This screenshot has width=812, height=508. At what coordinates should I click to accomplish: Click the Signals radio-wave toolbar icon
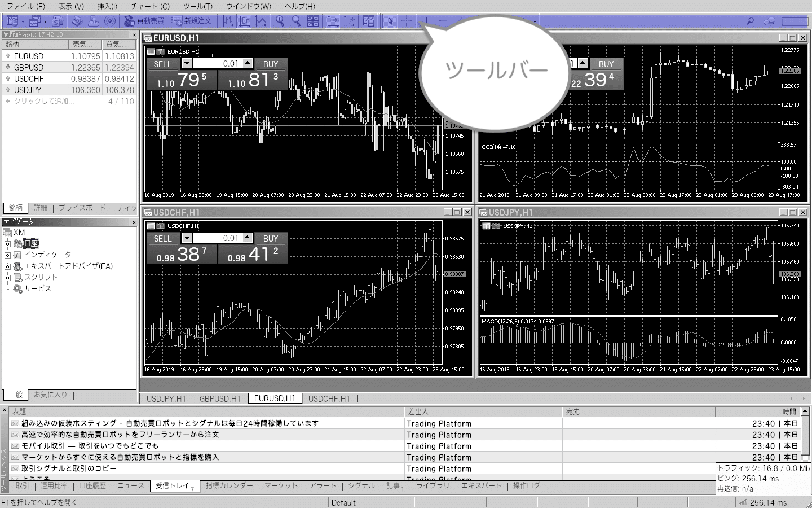tap(111, 21)
